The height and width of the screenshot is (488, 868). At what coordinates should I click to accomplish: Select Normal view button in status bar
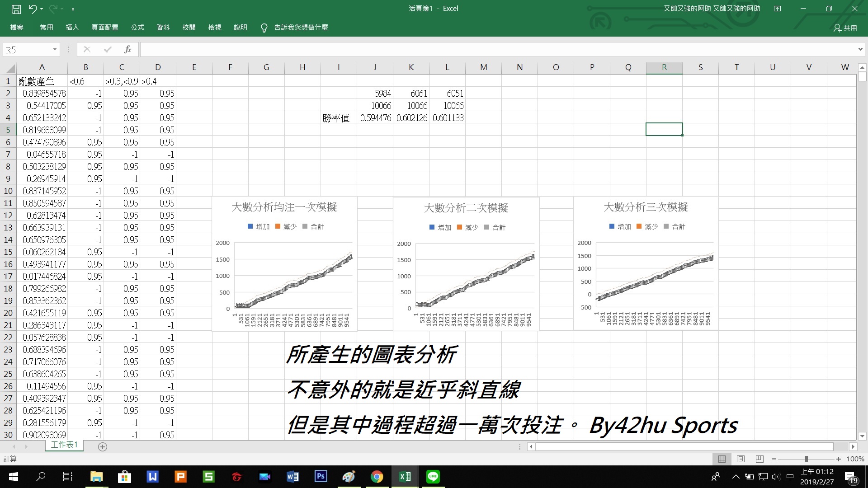click(722, 459)
